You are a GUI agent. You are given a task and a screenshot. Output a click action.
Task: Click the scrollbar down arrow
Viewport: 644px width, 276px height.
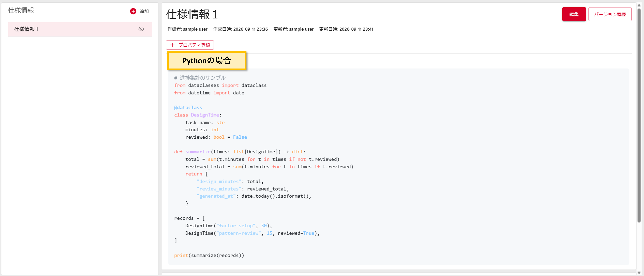point(639,273)
